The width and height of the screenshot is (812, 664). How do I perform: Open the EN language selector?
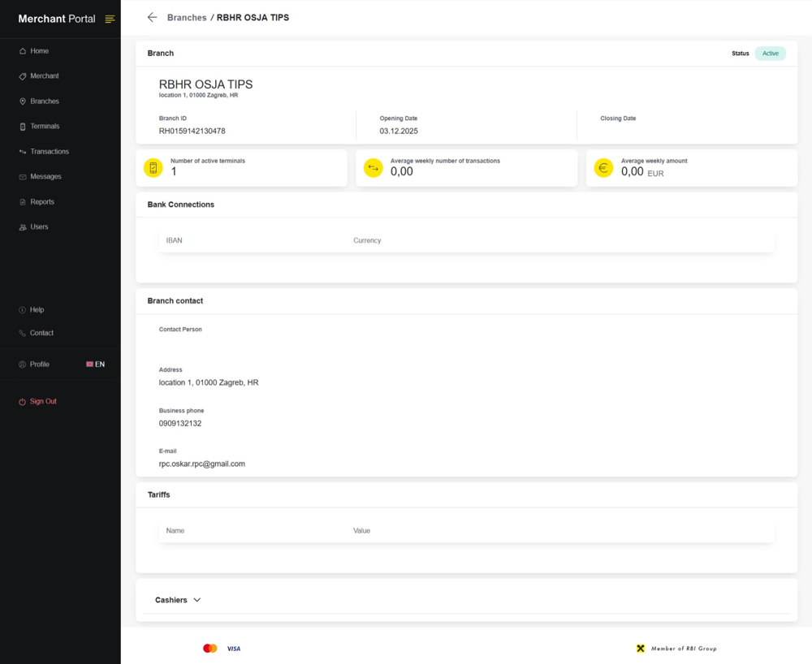coord(95,364)
